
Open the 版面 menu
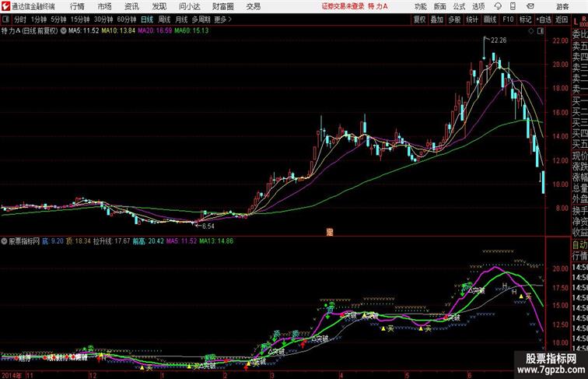pyautogui.click(x=439, y=6)
